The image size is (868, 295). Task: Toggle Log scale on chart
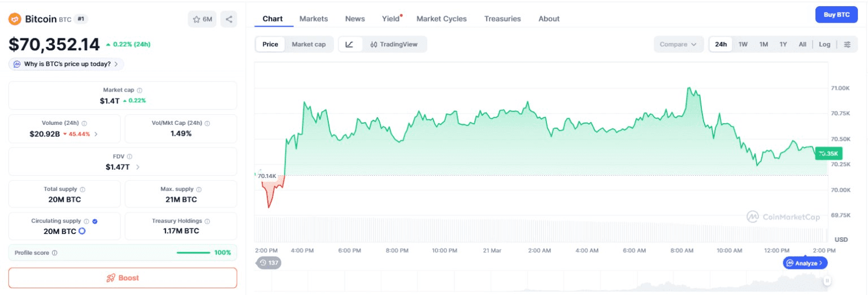coord(824,44)
